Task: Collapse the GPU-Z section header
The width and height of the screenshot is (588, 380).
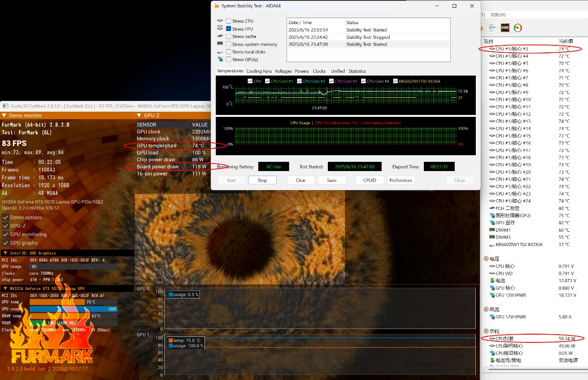Action: tap(173, 115)
